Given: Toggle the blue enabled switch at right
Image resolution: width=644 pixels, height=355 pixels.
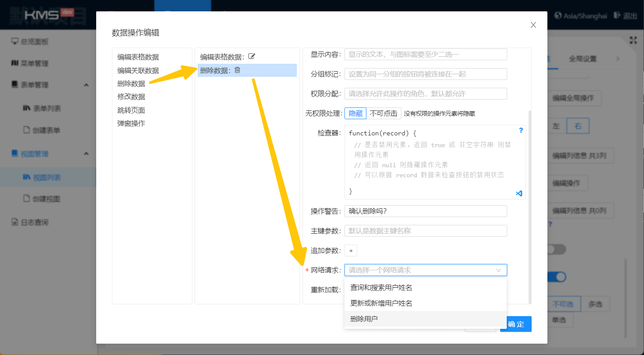Looking at the screenshot, I should [557, 277].
